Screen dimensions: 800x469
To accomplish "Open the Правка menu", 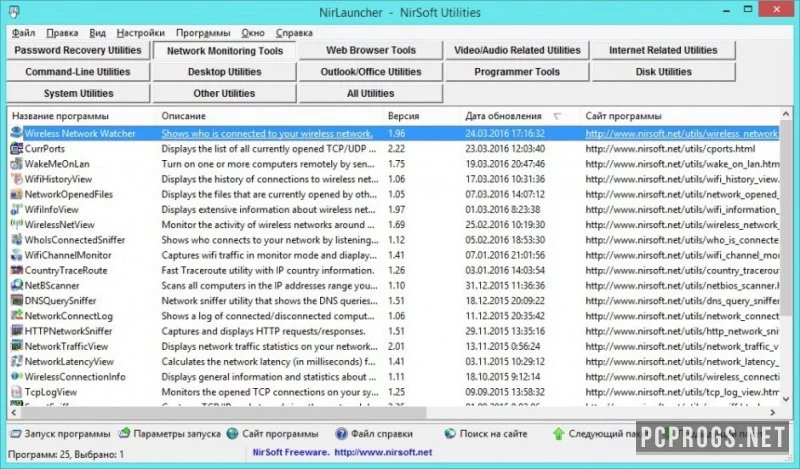I will click(x=62, y=33).
